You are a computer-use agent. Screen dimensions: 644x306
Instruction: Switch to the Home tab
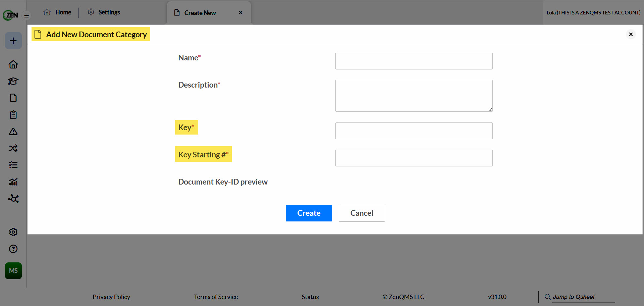pyautogui.click(x=57, y=12)
